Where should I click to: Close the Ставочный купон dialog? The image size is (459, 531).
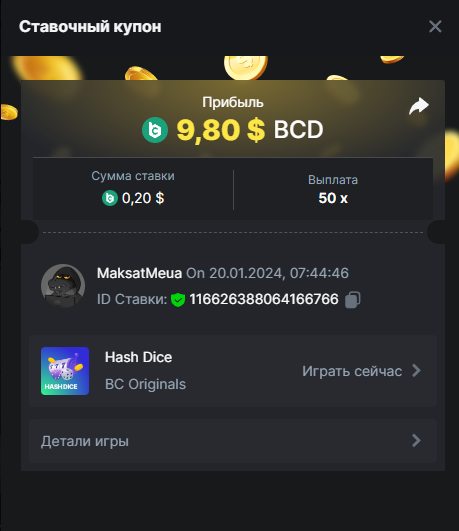tap(435, 26)
